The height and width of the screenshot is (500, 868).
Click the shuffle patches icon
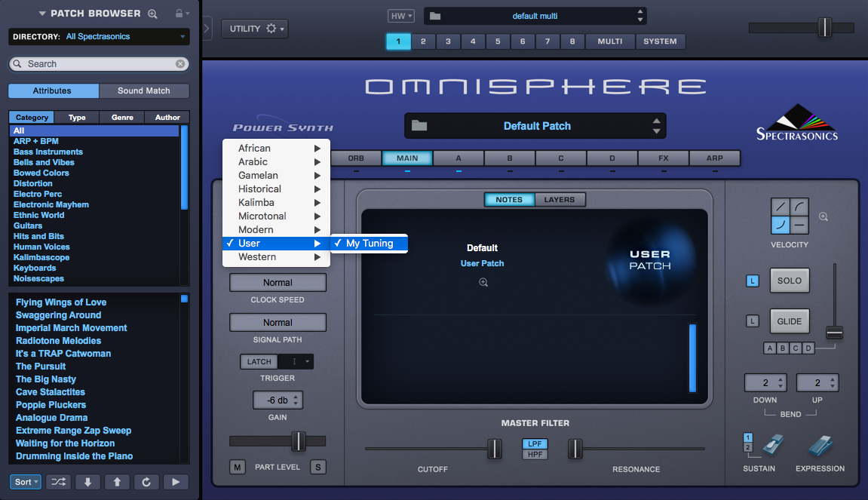pos(58,482)
